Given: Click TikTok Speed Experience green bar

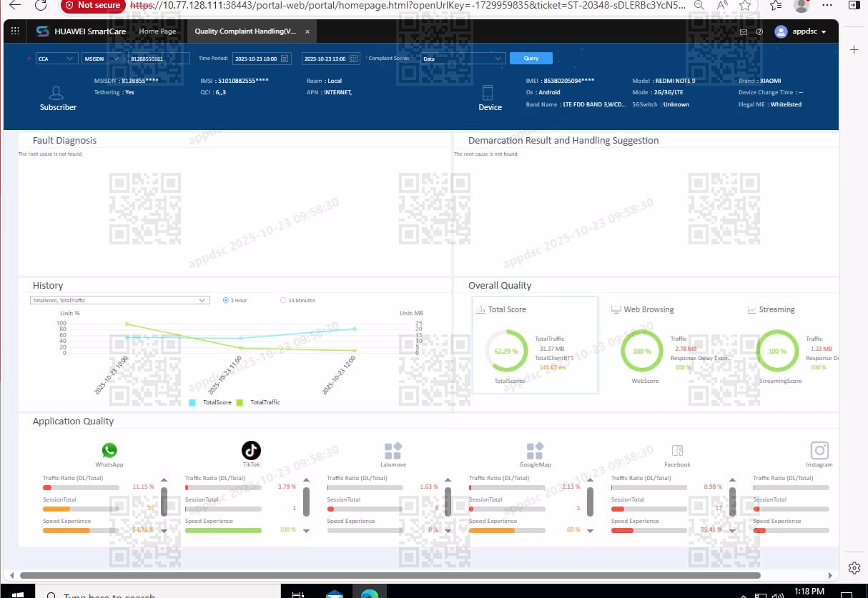Looking at the screenshot, I should tap(223, 530).
